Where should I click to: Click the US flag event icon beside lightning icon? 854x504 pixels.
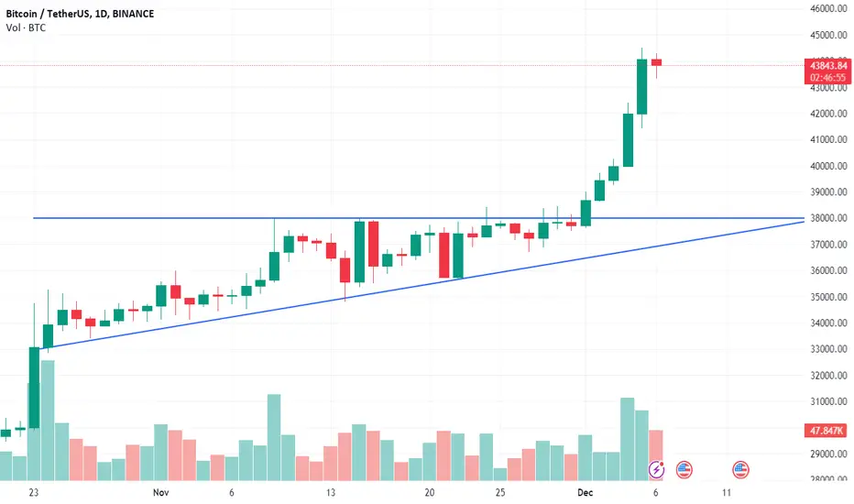[x=684, y=469]
